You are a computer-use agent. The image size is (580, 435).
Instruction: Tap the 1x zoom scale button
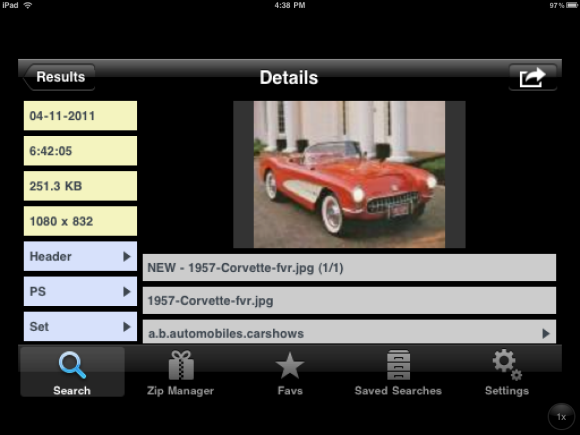point(561,417)
